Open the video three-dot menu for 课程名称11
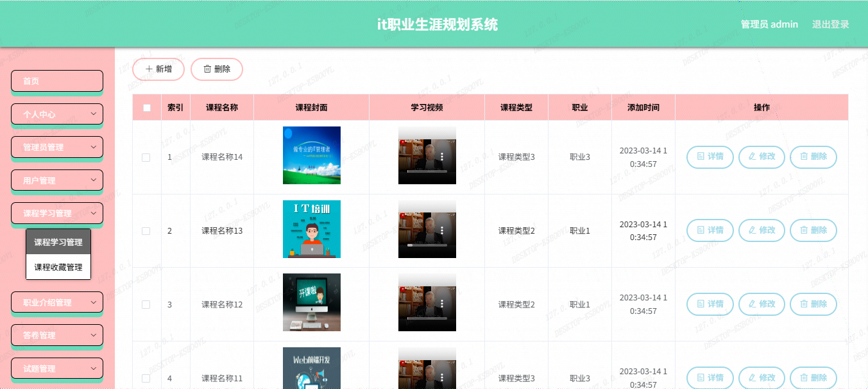Viewport: 868px width, 389px height. point(442,378)
